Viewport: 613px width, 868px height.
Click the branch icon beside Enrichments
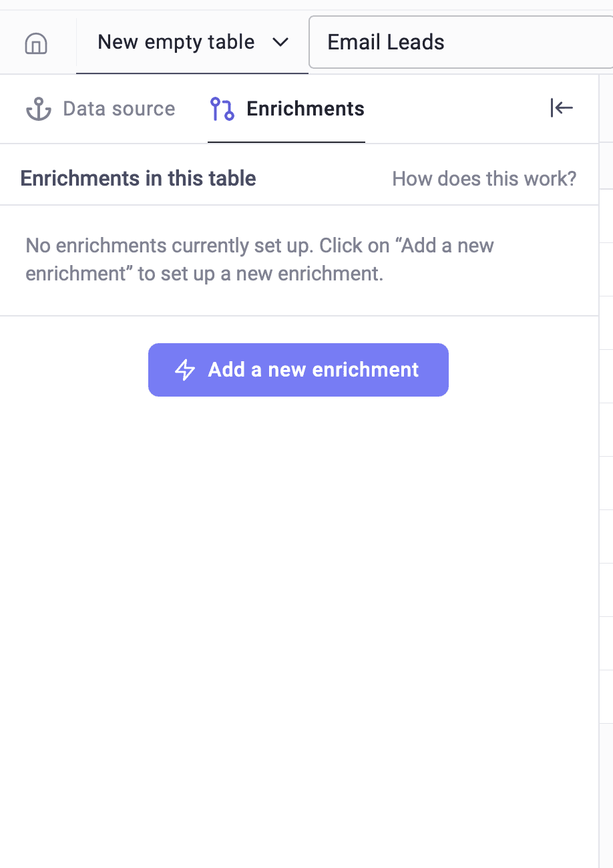(x=222, y=109)
